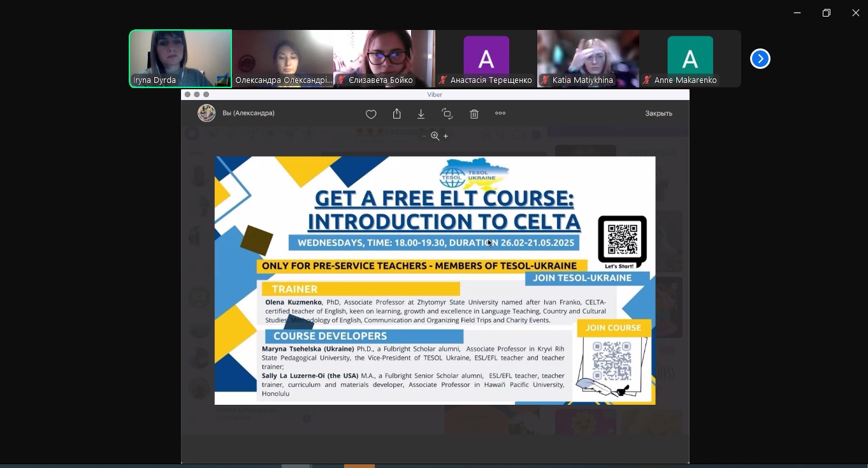Click the muted mic icon on Анастасія Терещенко

pos(443,80)
